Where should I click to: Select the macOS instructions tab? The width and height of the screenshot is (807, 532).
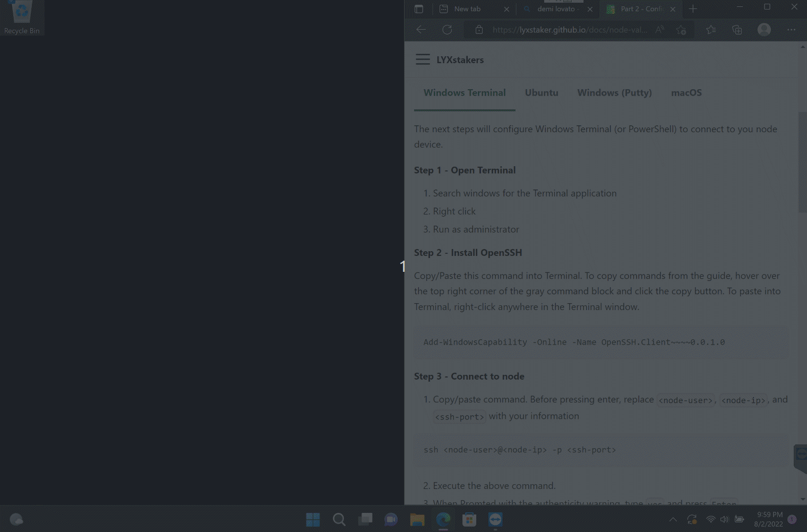pyautogui.click(x=686, y=92)
